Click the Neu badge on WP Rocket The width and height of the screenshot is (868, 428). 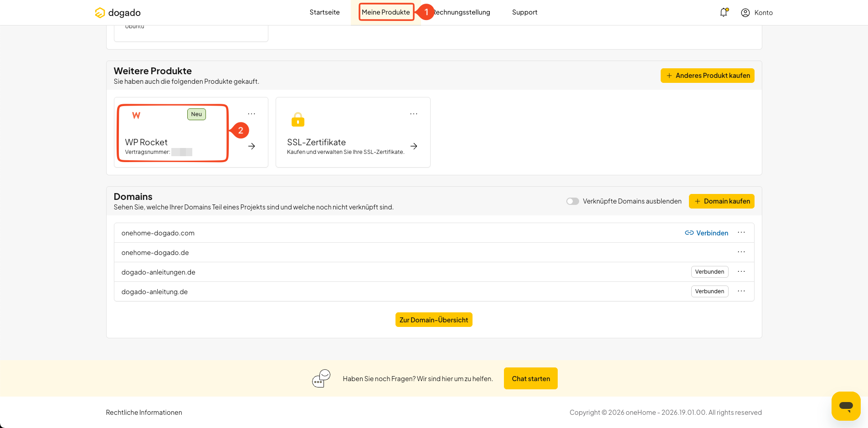(196, 114)
